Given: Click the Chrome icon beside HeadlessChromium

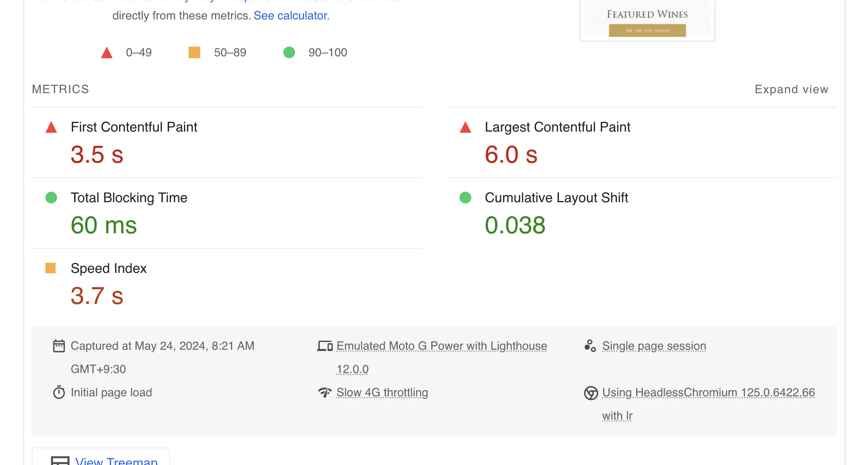Looking at the screenshot, I should tap(590, 393).
